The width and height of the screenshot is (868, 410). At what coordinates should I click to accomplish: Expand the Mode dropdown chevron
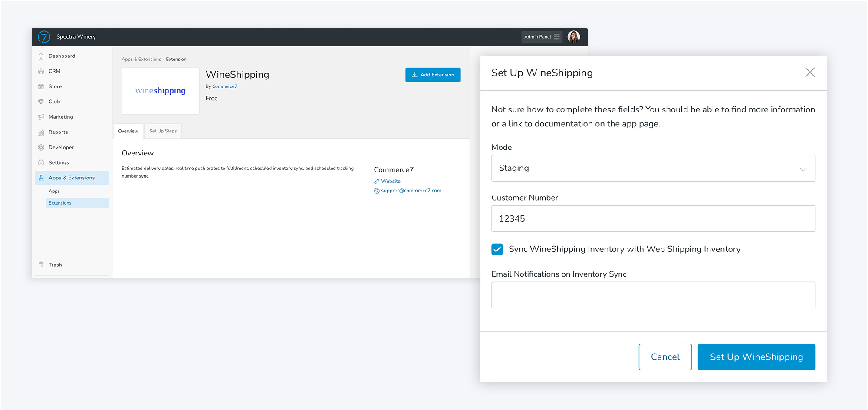click(803, 169)
